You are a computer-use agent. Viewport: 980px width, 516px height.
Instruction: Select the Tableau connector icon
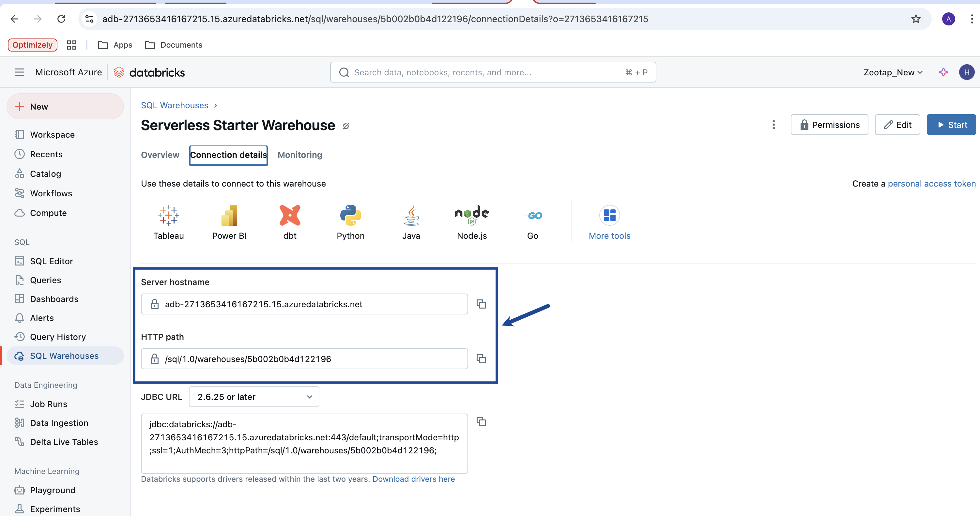tap(169, 222)
